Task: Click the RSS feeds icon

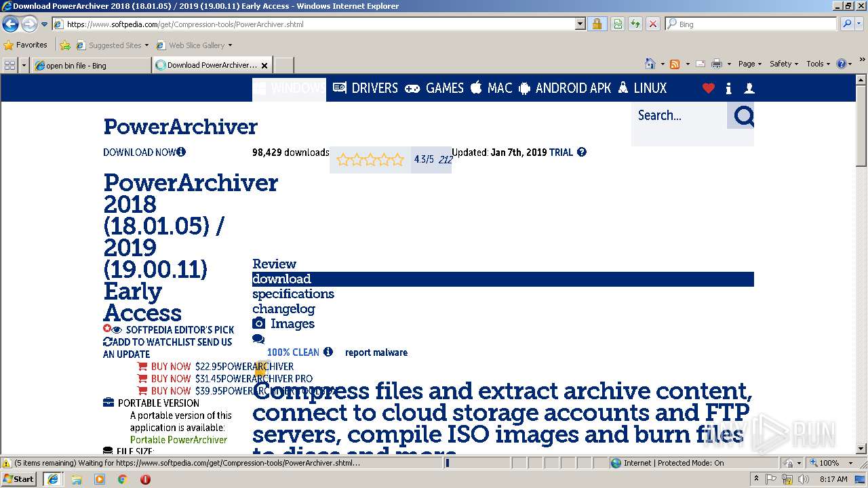Action: tap(675, 64)
